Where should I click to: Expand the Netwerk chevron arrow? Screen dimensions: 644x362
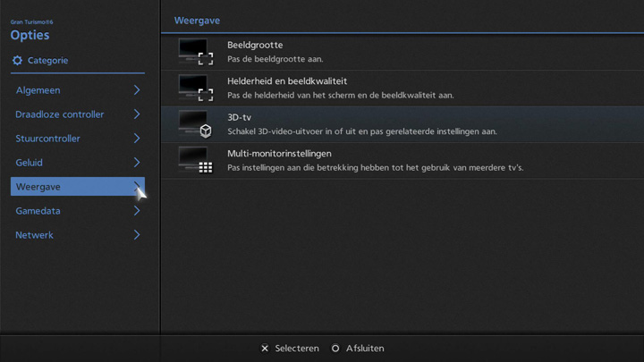(x=137, y=235)
